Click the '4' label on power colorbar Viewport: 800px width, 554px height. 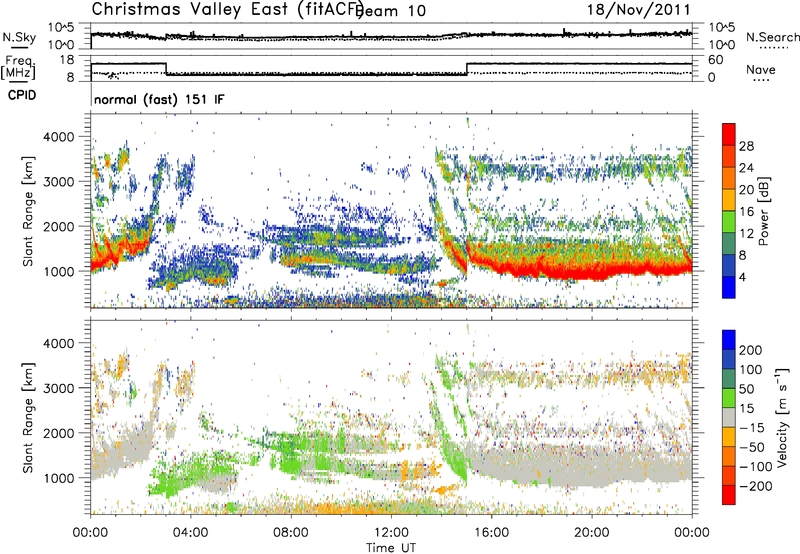pos(742,277)
